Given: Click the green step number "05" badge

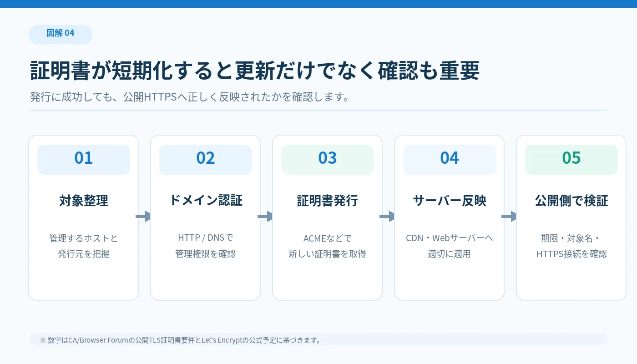Looking at the screenshot, I should click(571, 160).
